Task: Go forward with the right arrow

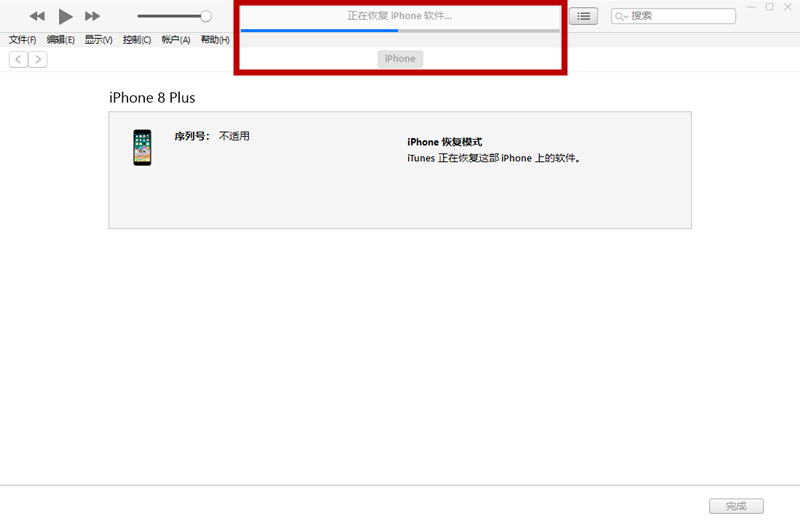Action: pyautogui.click(x=38, y=60)
